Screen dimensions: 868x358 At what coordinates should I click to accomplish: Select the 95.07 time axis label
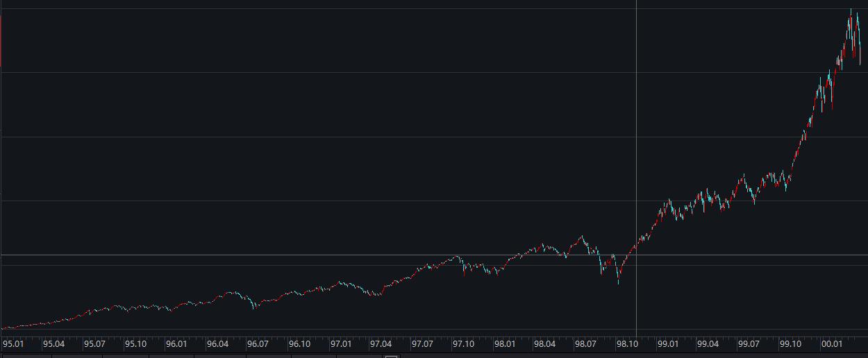coord(94,343)
